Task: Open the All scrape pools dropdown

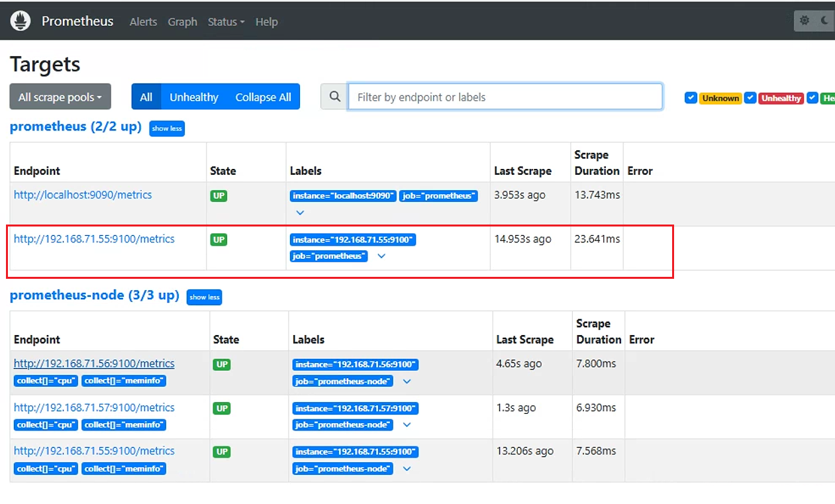Action: [60, 97]
